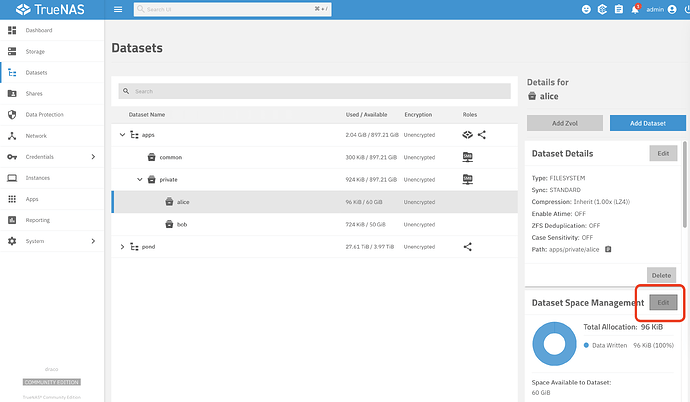Collapse the apps dataset tree
This screenshot has width=690, height=402.
click(122, 135)
